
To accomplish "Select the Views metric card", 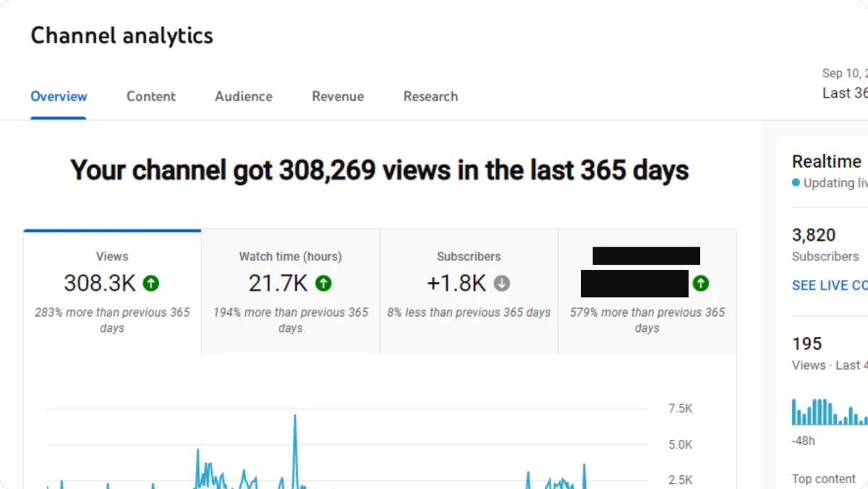I will click(112, 292).
